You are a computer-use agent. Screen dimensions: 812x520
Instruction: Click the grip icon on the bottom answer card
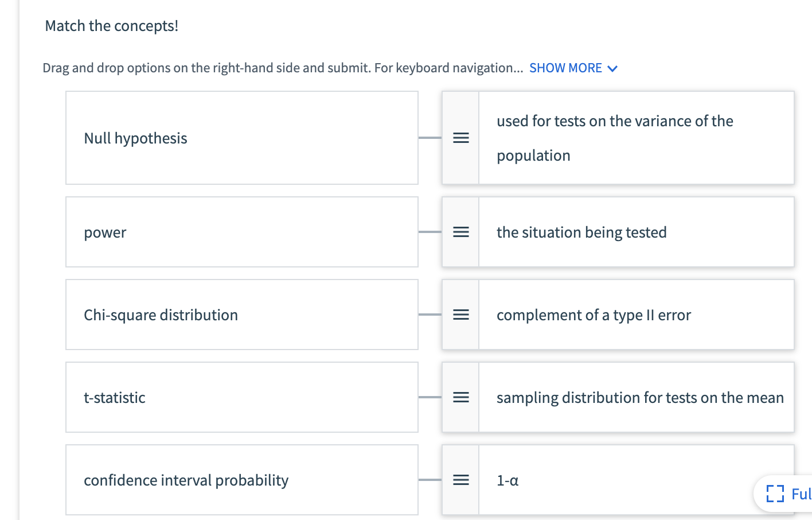(460, 480)
